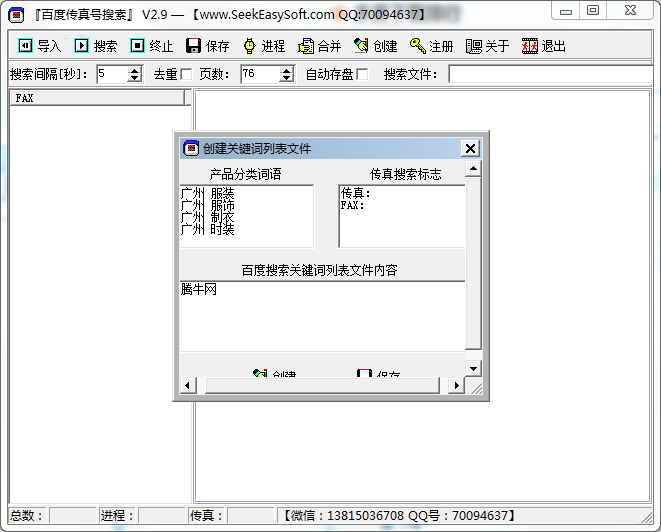Image resolution: width=661 pixels, height=532 pixels.
Task: Increase 搜索间隔 seconds with up arrow
Action: pyautogui.click(x=134, y=71)
